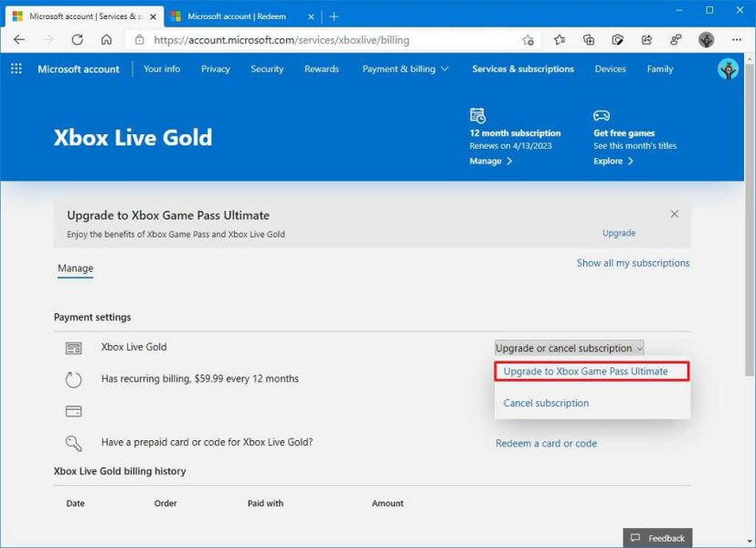
Task: Open Edge Settings and more menu
Action: pyautogui.click(x=737, y=40)
